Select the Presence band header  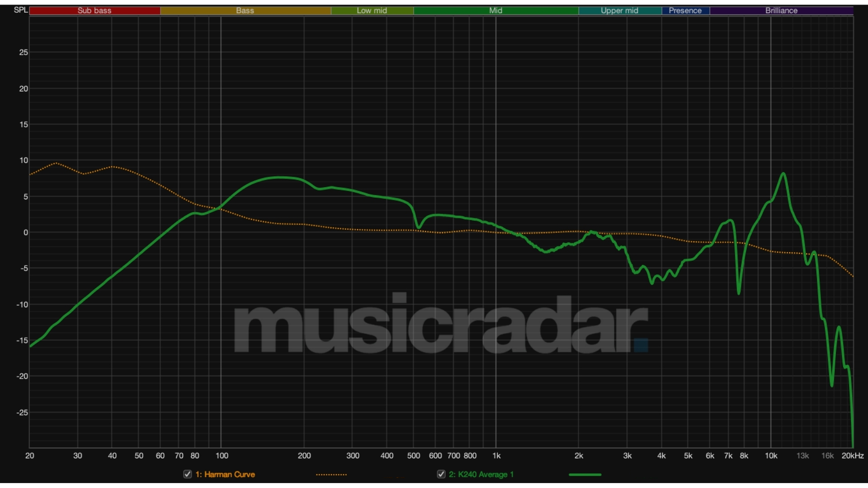pos(685,10)
